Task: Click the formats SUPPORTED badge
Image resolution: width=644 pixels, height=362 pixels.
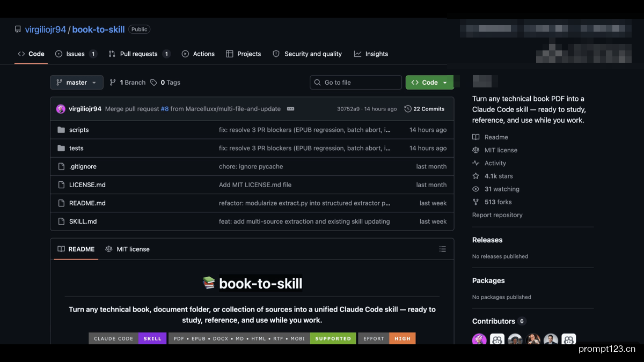Action: coord(262,338)
